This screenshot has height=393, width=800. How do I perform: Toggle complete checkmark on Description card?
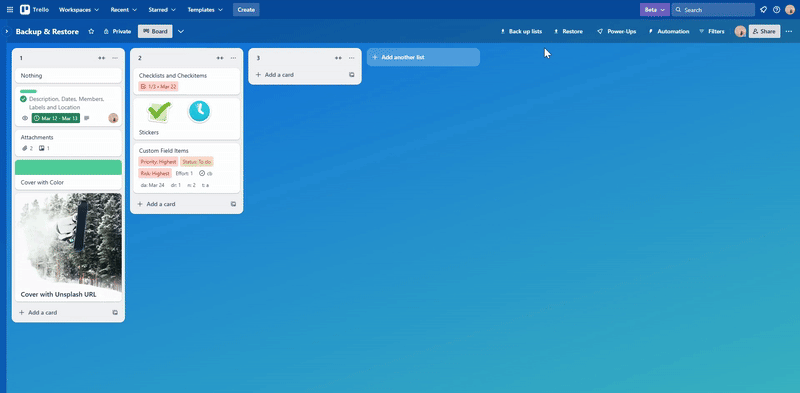click(x=23, y=99)
